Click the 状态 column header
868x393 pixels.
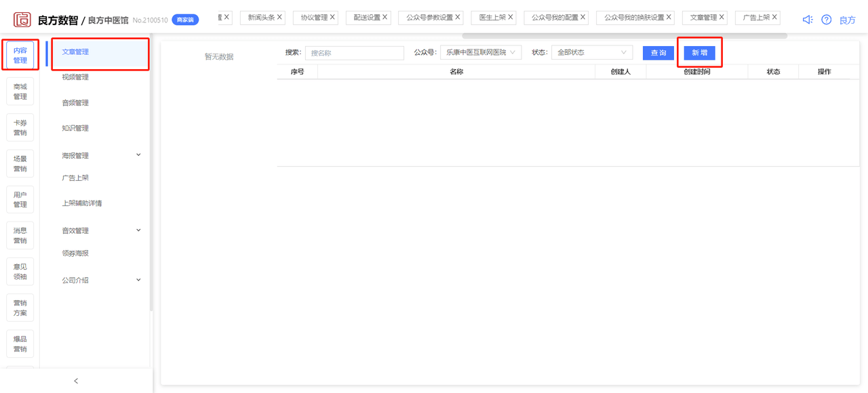(773, 72)
